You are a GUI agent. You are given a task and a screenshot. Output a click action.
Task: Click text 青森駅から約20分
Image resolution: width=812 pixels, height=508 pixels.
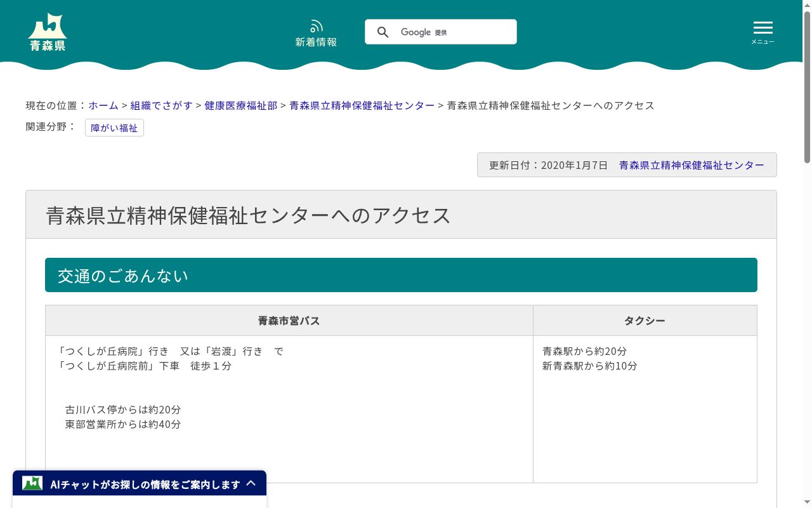pyautogui.click(x=584, y=351)
